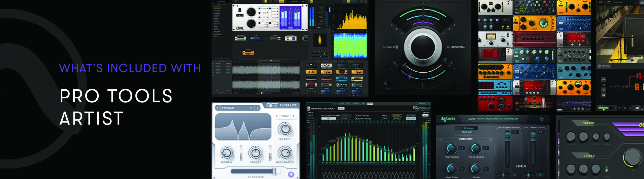Click the Double pan slider in Duo
644x179 pixels.
coord(529,175)
